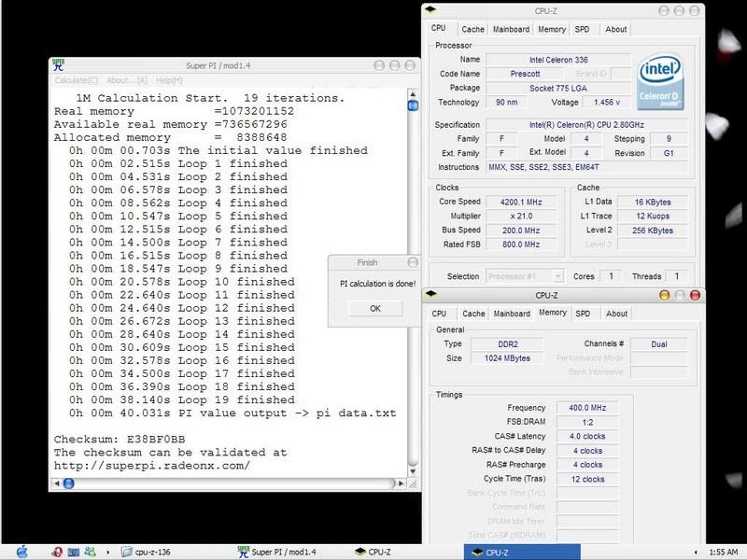747x560 pixels.
Task: Open the Cache tab in top CPU-Z window
Action: pyautogui.click(x=472, y=29)
